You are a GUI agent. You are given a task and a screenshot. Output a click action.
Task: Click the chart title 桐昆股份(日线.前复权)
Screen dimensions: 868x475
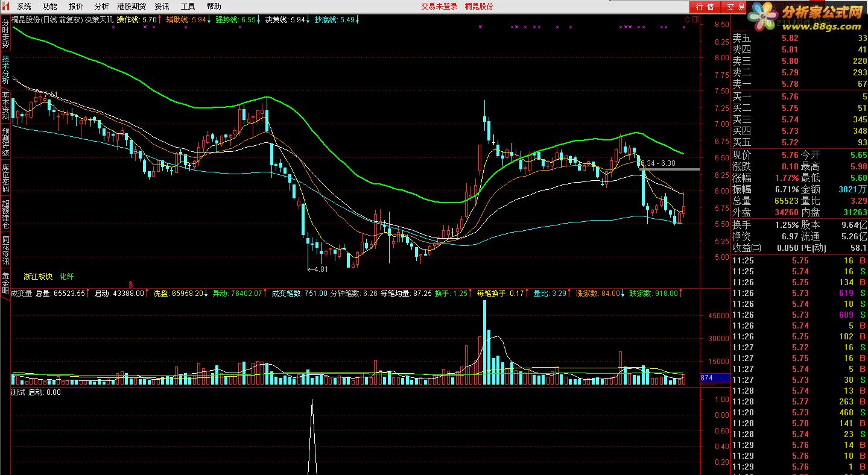(x=47, y=19)
